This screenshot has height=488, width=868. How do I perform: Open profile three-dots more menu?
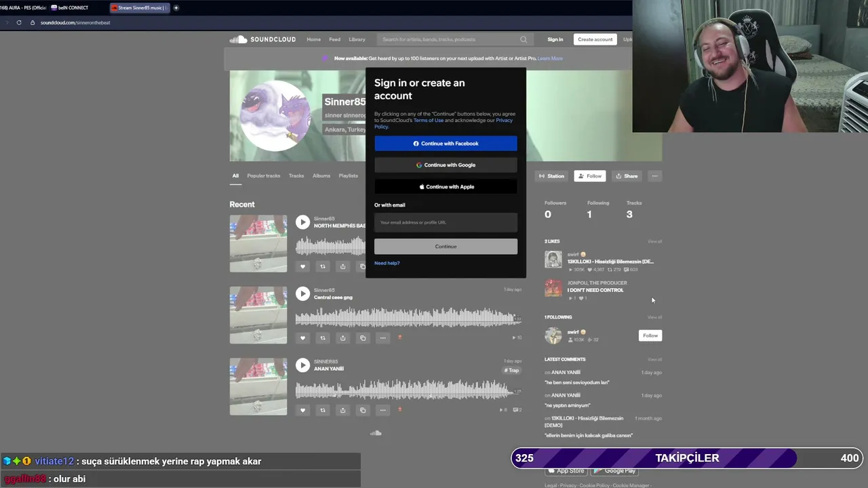(x=654, y=176)
